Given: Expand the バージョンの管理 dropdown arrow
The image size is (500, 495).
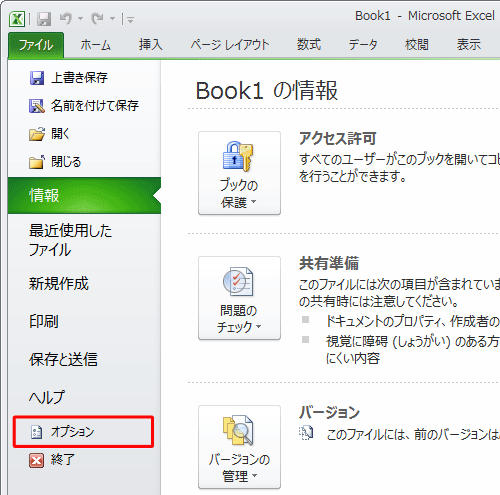Looking at the screenshot, I should [x=255, y=475].
